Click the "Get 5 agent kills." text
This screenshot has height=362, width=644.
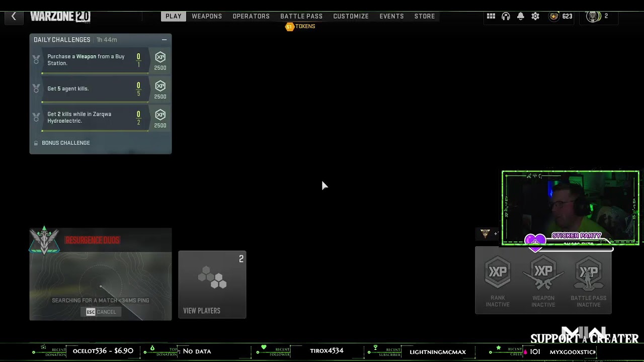[68, 88]
